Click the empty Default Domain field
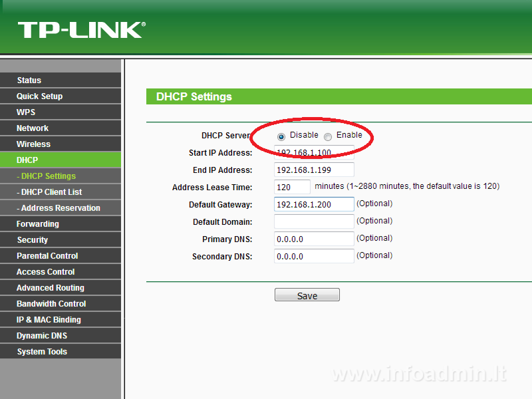This screenshot has height=399, width=532. 314,221
